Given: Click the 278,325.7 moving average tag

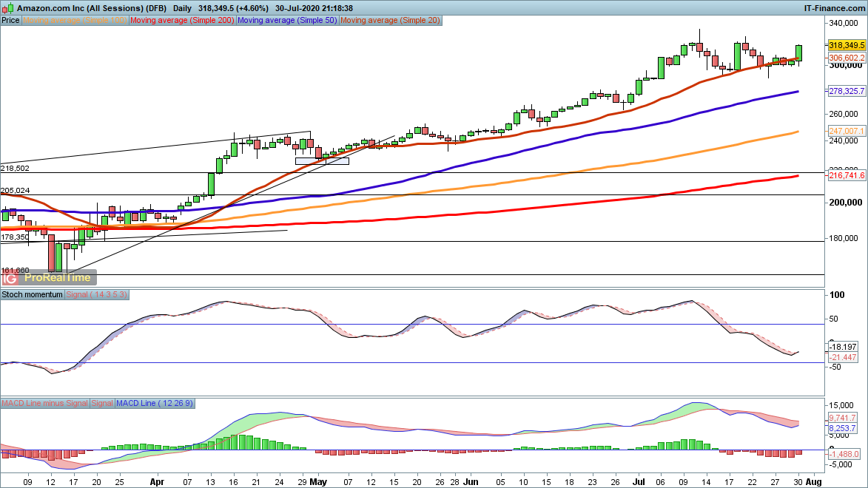Looking at the screenshot, I should [x=847, y=91].
